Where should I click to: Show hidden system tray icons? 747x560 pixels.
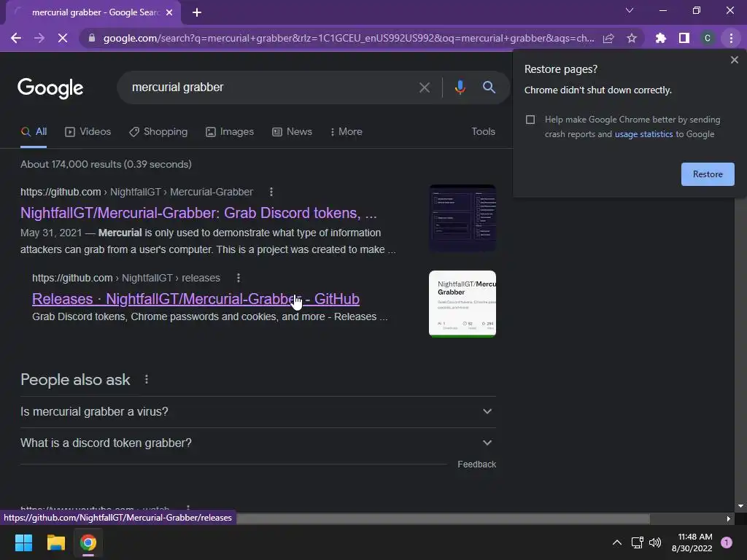click(x=617, y=542)
